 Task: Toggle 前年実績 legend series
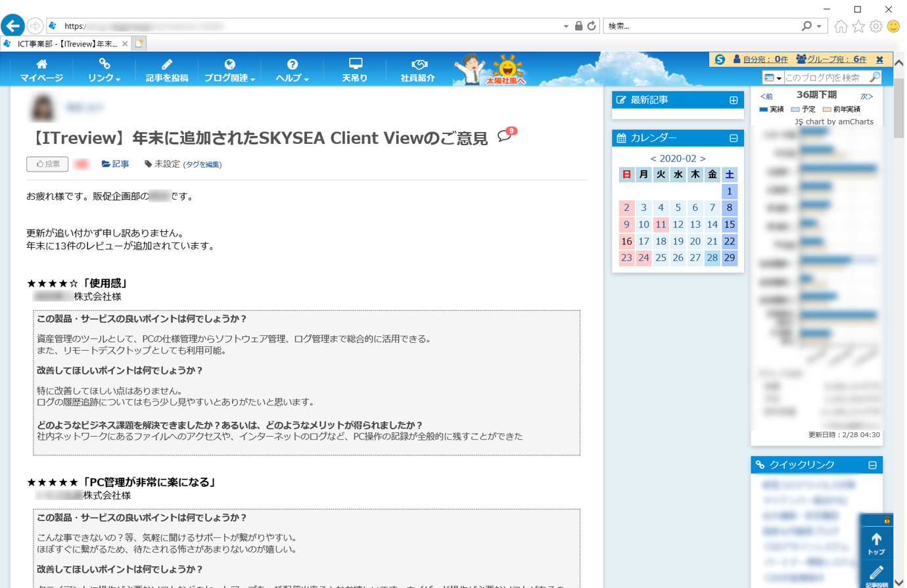point(841,109)
